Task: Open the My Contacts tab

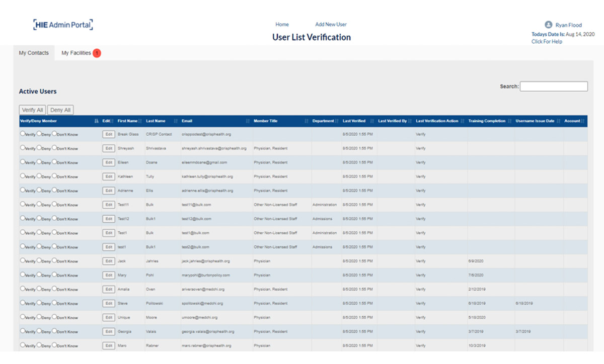Action: 34,53
